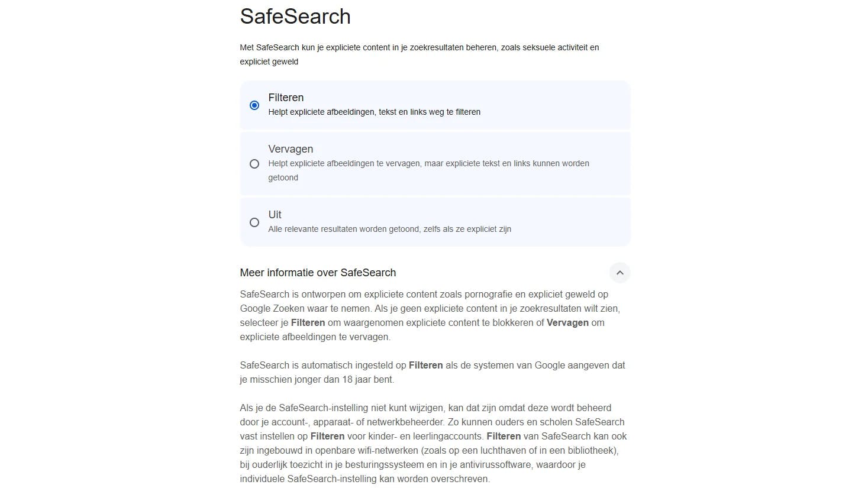Click the 'Meer informatie over SafeSearch' heading
This screenshot has height=488, width=868.
point(318,273)
